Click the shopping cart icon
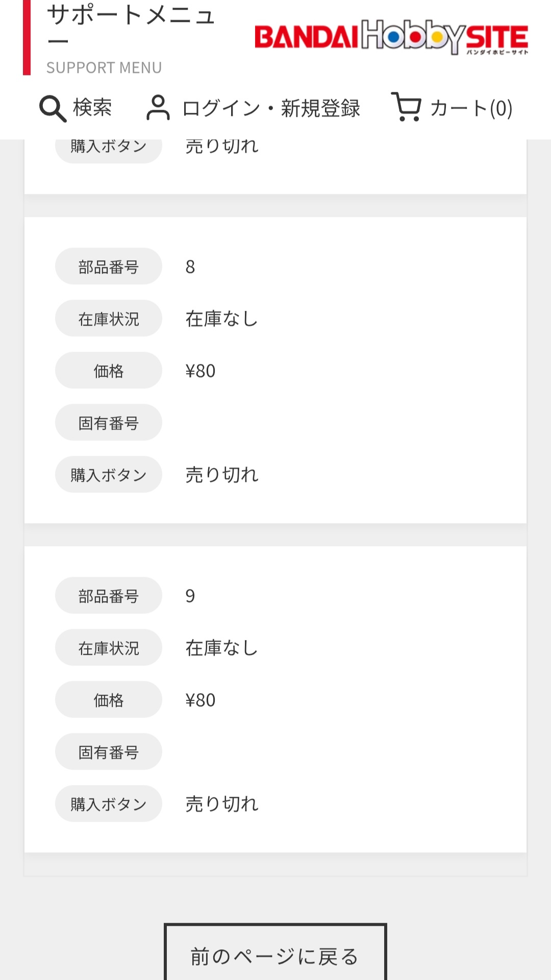The image size is (551, 980). click(407, 107)
